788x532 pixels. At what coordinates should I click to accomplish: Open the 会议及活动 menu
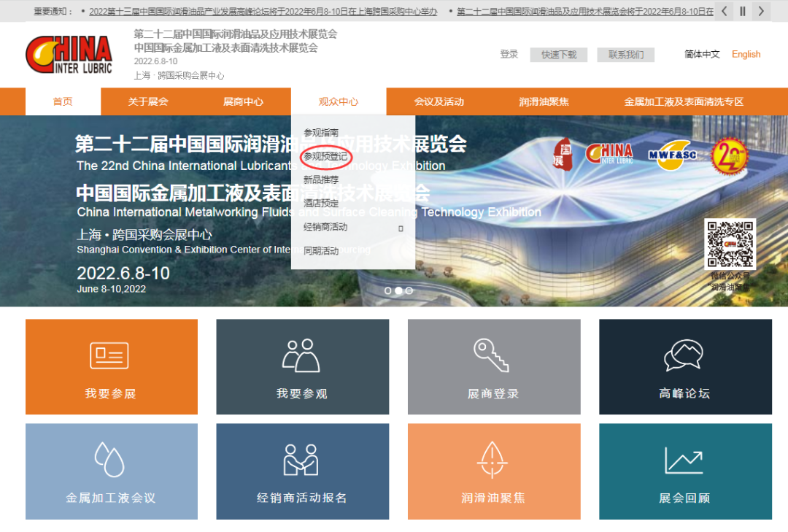439,101
